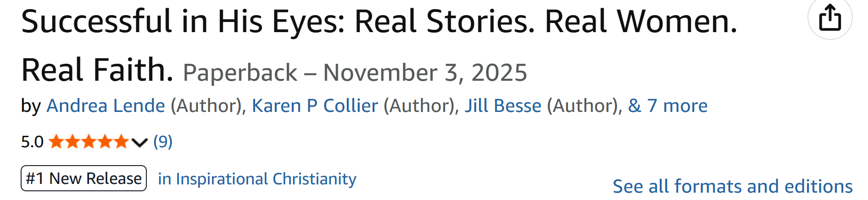Click '(Author)' label after Andrea Lende
Screen dimensions: 868x200
click(x=206, y=106)
